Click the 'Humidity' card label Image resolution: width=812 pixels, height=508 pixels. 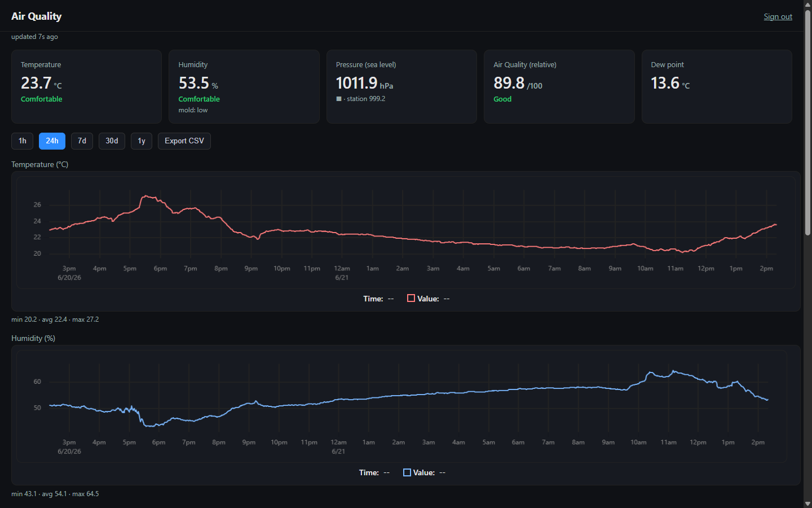(193, 65)
